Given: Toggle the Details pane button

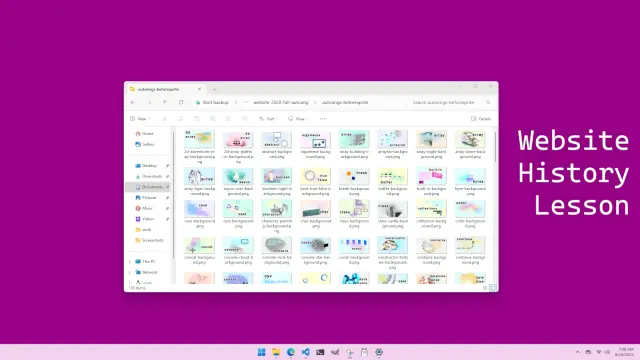Looking at the screenshot, I should [x=481, y=119].
